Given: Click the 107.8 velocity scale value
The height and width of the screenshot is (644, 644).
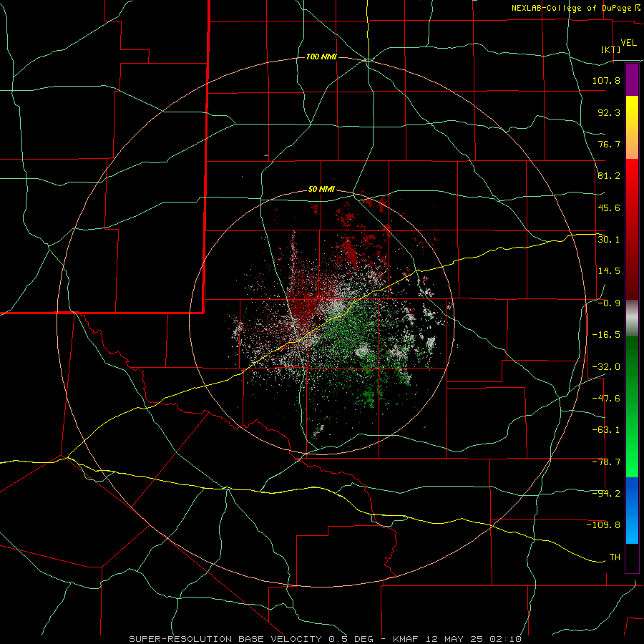Looking at the screenshot, I should (x=606, y=80).
